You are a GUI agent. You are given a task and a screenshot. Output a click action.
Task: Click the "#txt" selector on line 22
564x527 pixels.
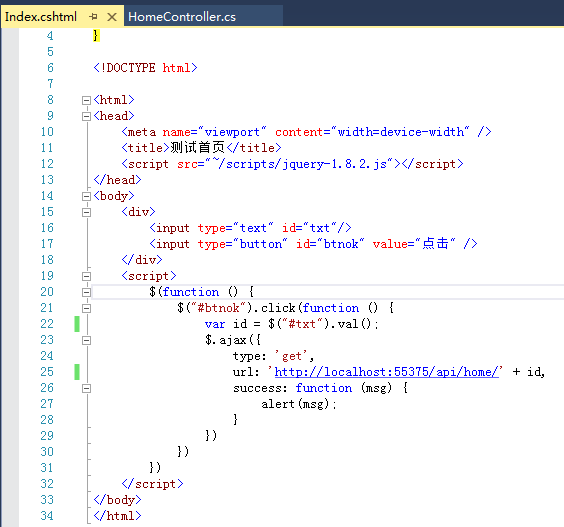point(302,324)
